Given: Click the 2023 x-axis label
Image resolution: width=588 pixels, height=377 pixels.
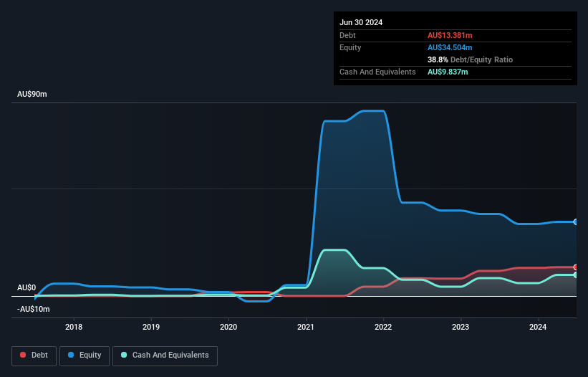Looking at the screenshot, I should 461,327.
